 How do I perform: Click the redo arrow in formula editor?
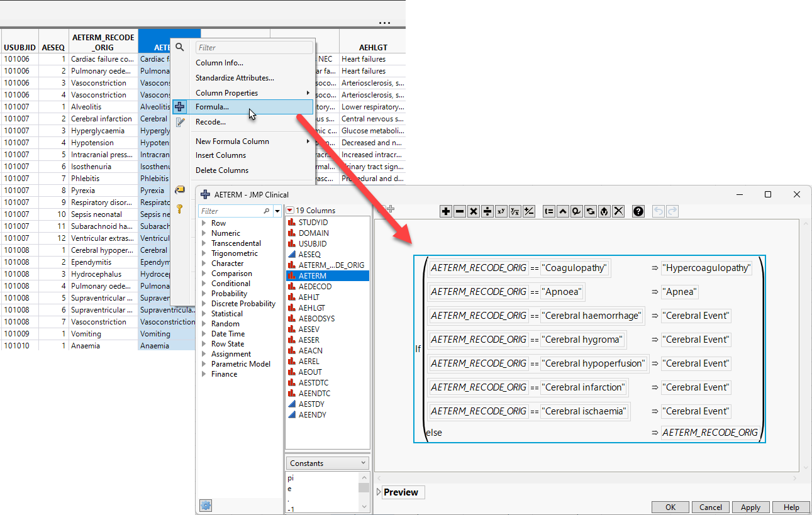coord(672,211)
